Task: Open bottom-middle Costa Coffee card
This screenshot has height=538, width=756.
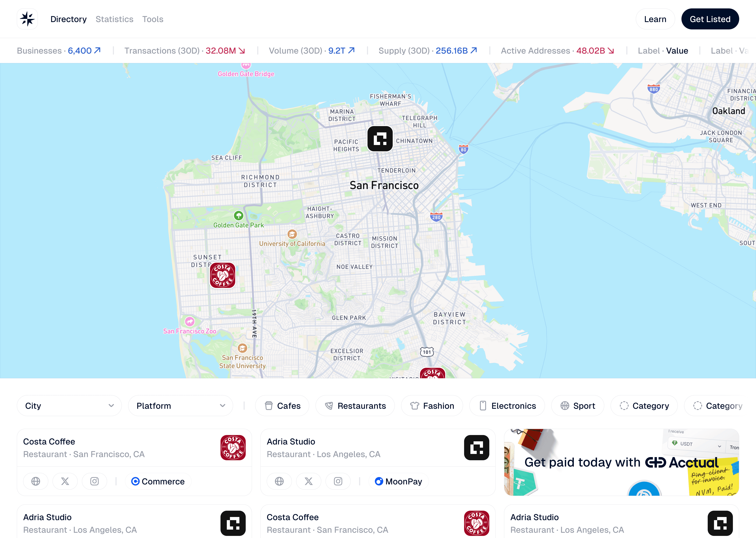Action: [378, 521]
